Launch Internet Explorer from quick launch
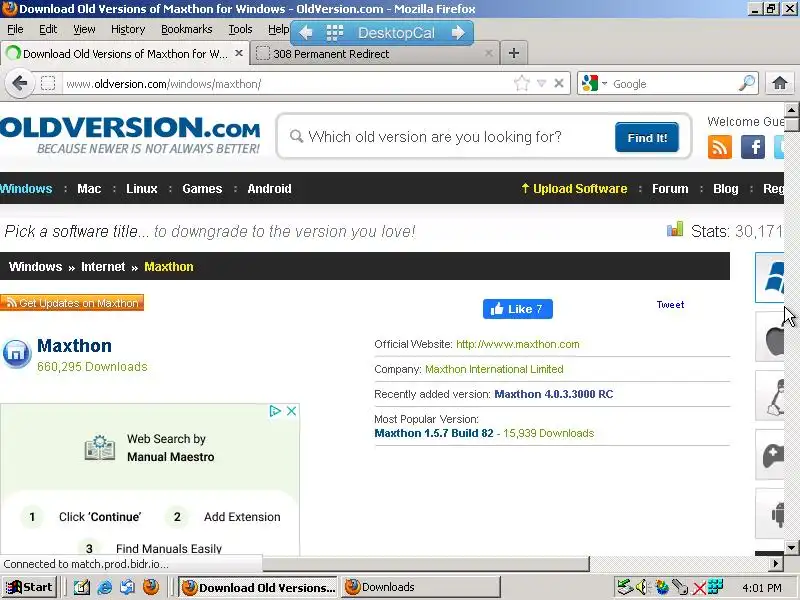The width and height of the screenshot is (800, 600). (105, 587)
